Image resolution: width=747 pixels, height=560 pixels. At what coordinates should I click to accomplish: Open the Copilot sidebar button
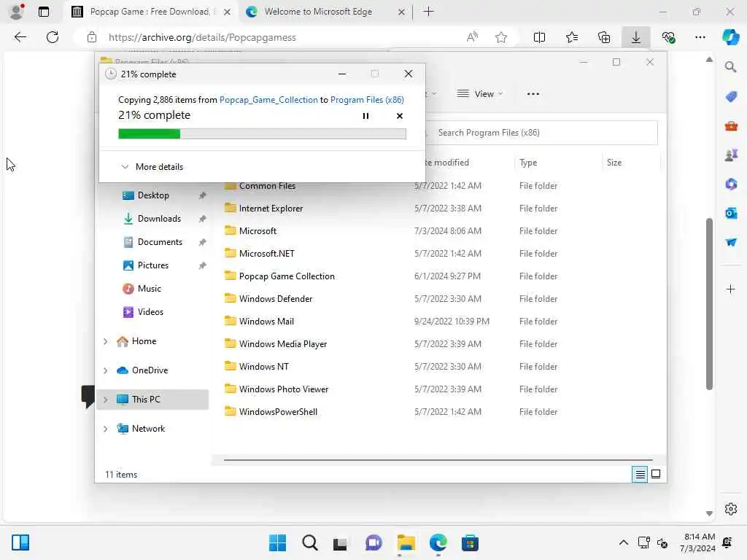731,37
